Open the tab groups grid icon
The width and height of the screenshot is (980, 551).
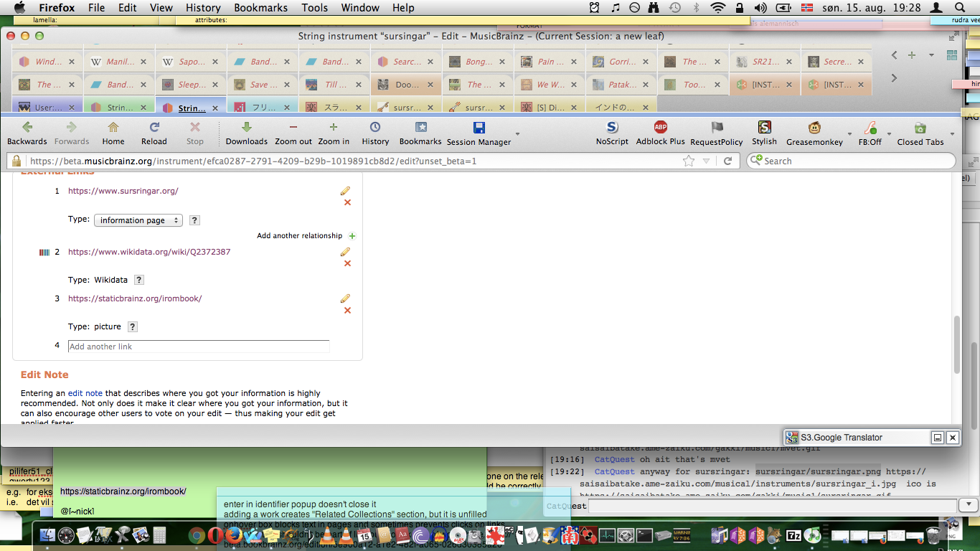pos(952,55)
